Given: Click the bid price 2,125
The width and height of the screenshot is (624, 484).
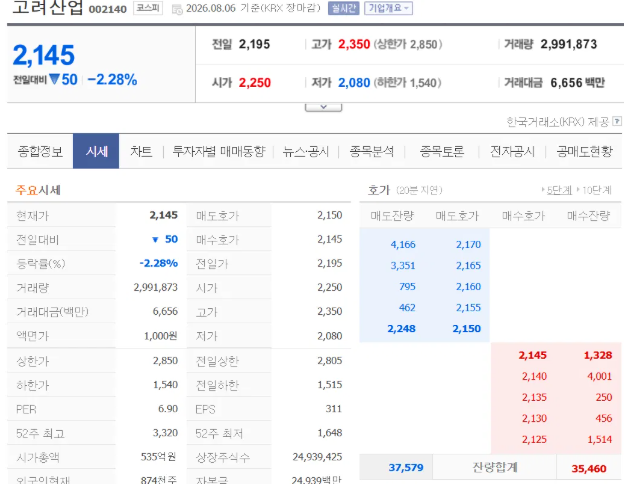Looking at the screenshot, I should pyautogui.click(x=534, y=439).
